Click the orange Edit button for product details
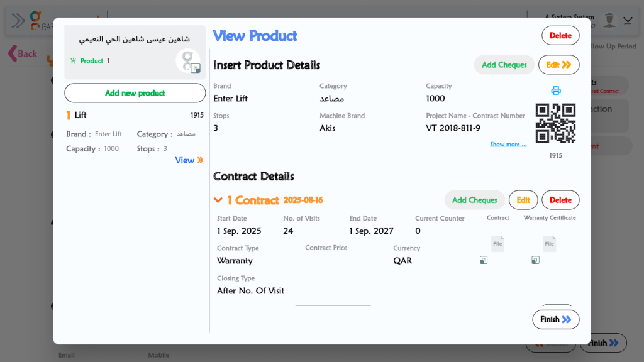The width and height of the screenshot is (644, 362). click(x=558, y=65)
